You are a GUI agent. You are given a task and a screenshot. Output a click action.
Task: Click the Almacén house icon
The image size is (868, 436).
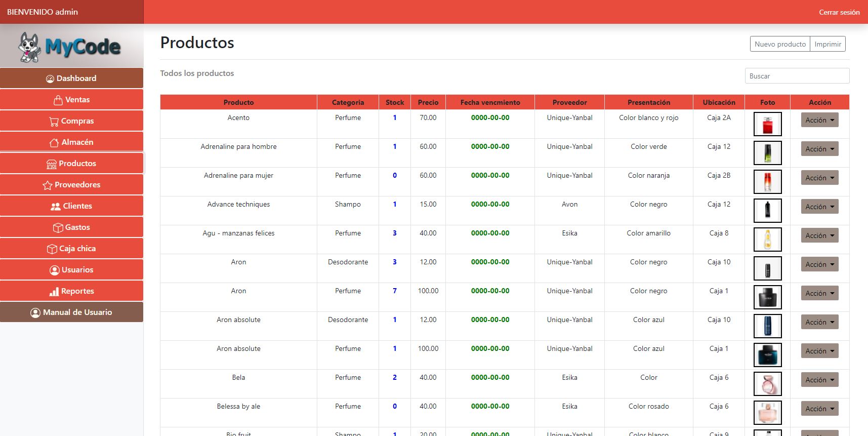coord(54,143)
